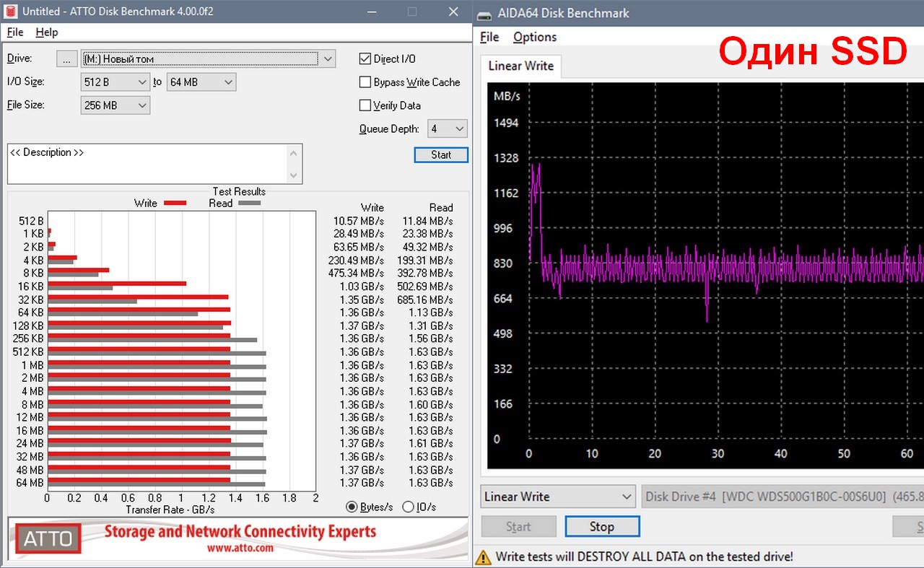924x568 pixels.
Task: Click the gray Read legend swatch
Action: tap(250, 204)
